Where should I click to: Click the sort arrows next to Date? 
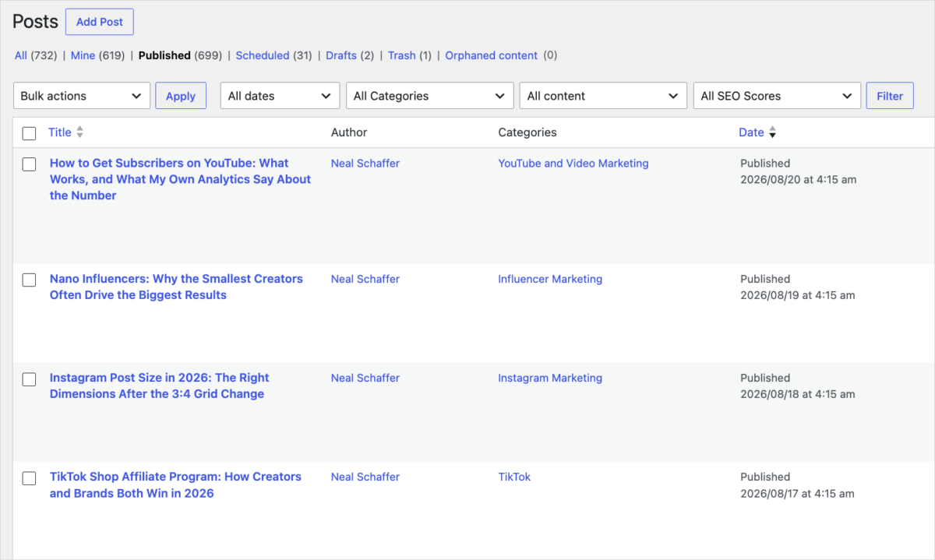pyautogui.click(x=772, y=132)
